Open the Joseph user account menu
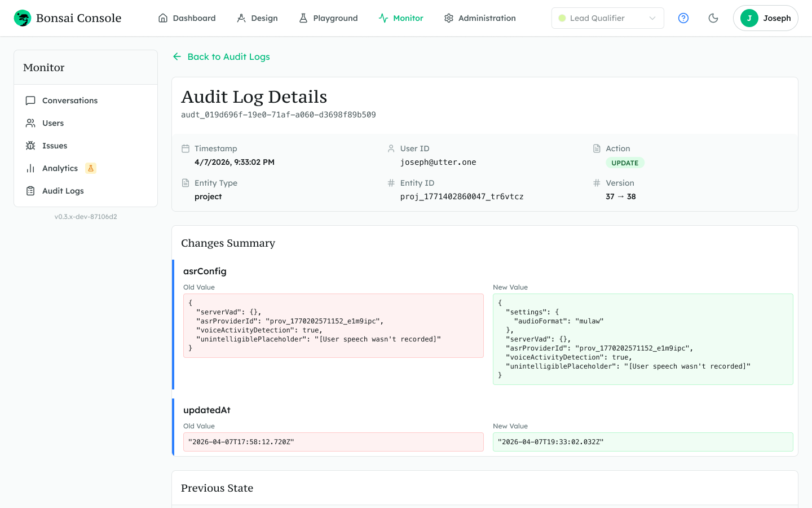This screenshot has height=508, width=812. 765,18
